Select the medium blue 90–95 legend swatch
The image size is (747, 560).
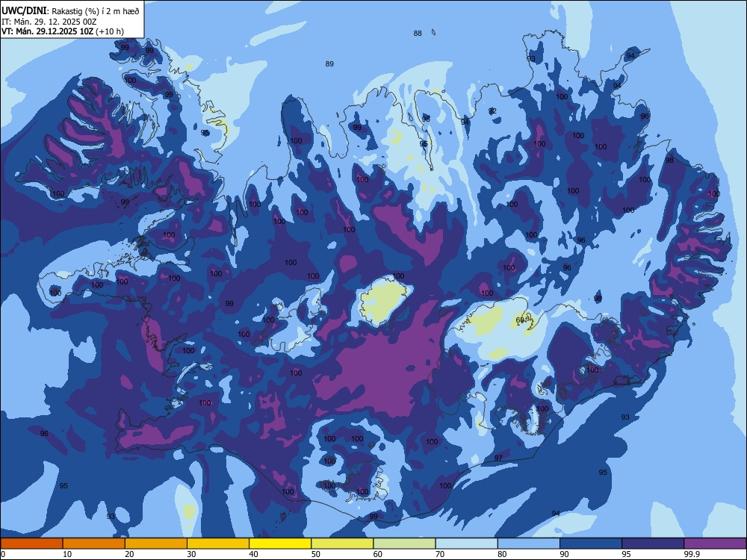click(x=591, y=544)
